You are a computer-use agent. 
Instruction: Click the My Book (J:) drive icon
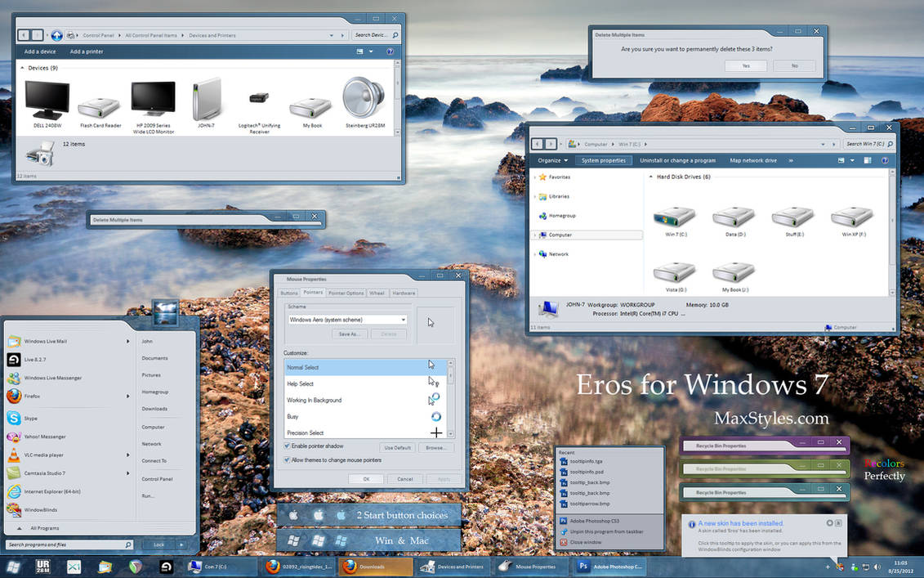point(734,272)
